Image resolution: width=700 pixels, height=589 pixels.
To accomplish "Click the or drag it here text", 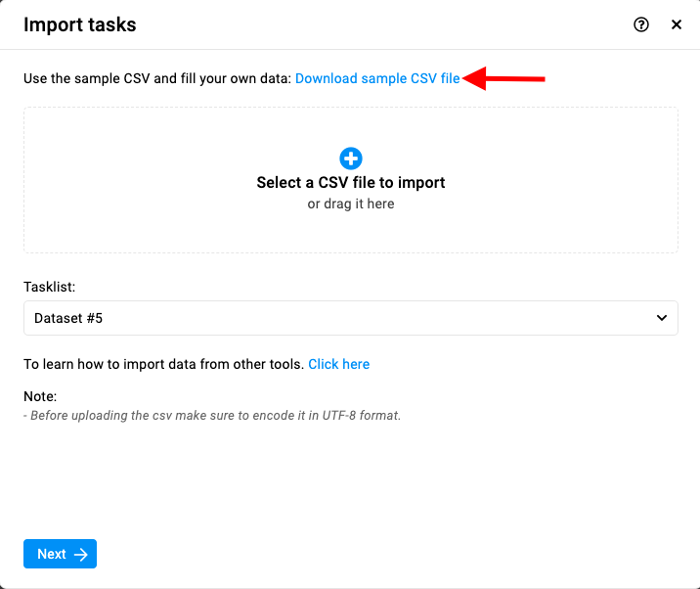I will click(x=350, y=204).
